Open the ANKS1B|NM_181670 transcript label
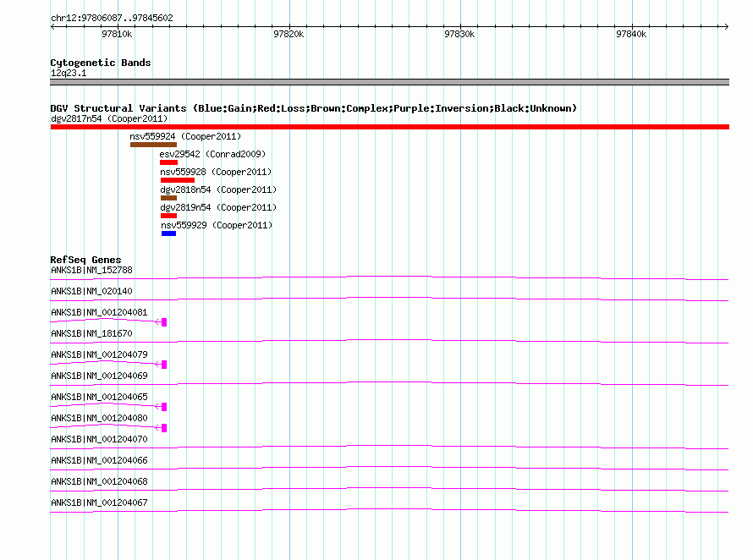Image resolution: width=753 pixels, height=560 pixels. (91, 334)
